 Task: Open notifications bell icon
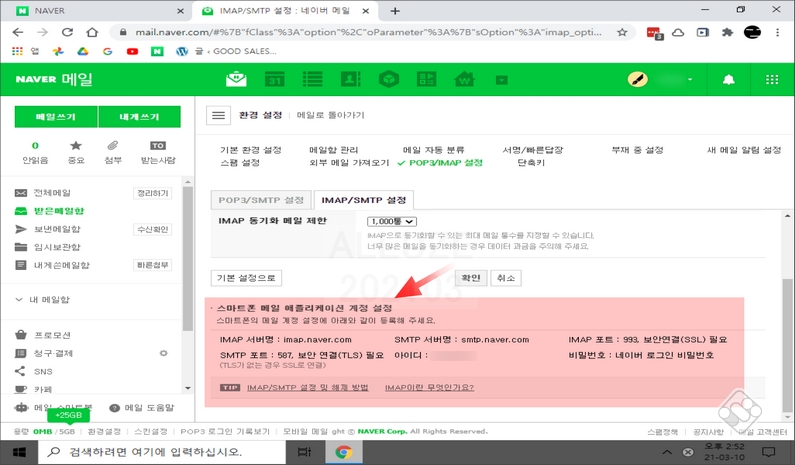click(729, 80)
